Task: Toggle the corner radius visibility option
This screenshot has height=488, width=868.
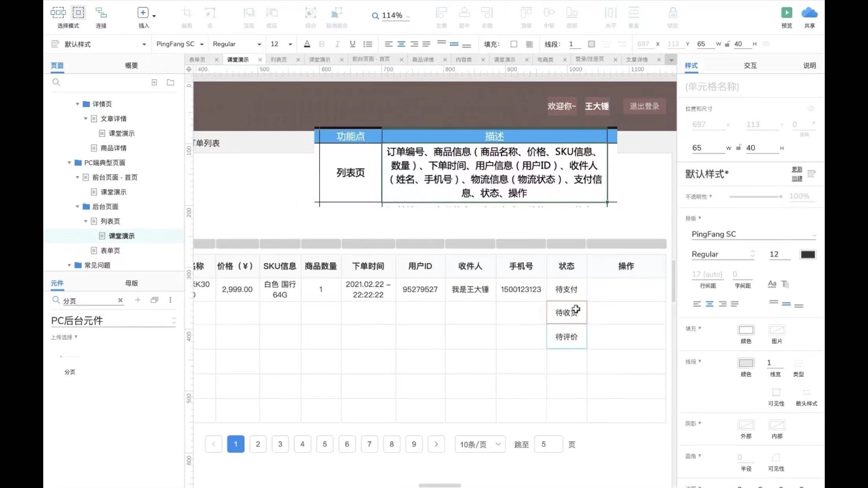Action: pyautogui.click(x=776, y=458)
